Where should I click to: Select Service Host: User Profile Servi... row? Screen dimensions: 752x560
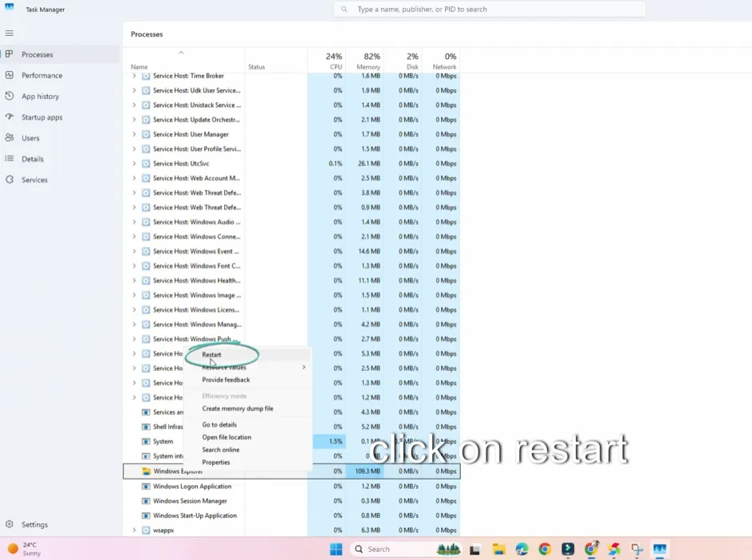pyautogui.click(x=292, y=148)
